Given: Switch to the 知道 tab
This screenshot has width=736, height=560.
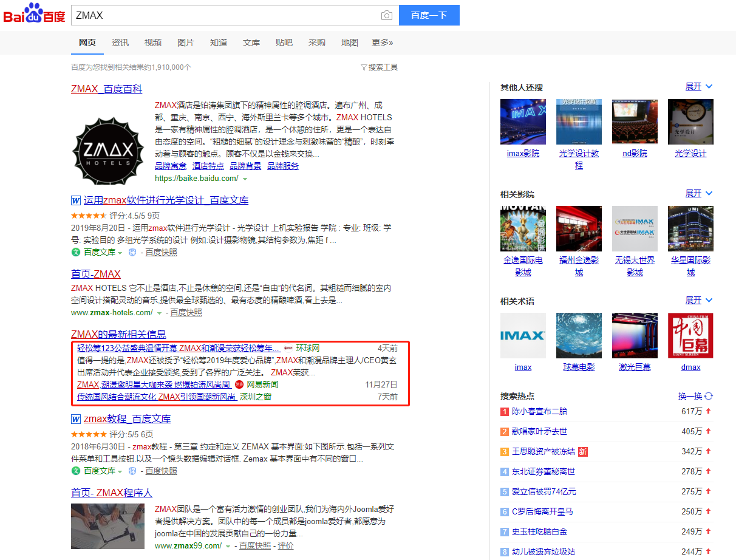Looking at the screenshot, I should 219,43.
